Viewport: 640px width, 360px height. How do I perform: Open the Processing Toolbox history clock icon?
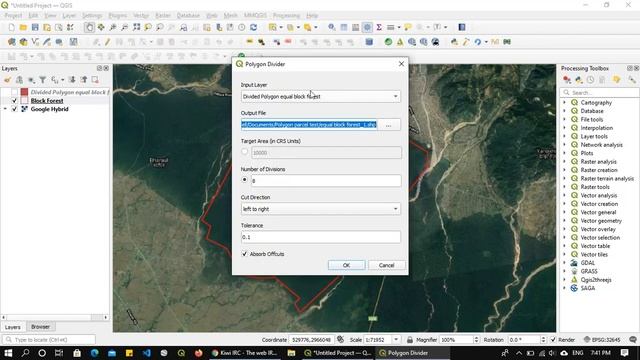(x=591, y=80)
